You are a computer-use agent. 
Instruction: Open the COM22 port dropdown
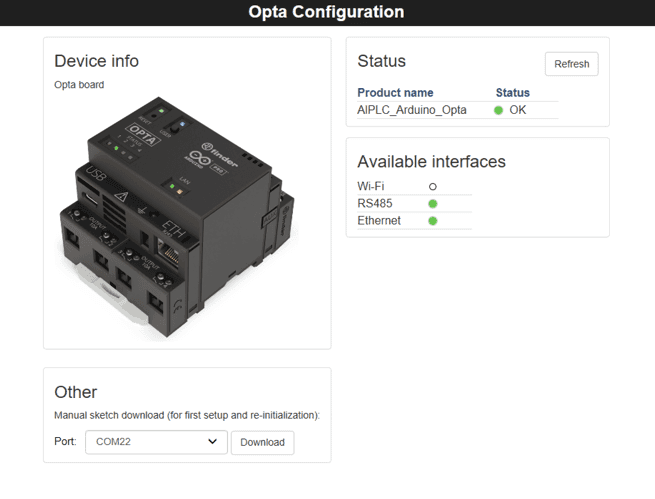(156, 442)
